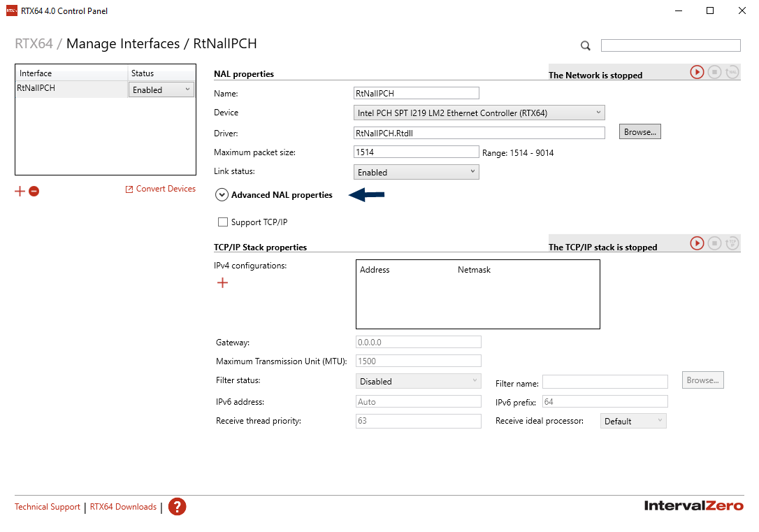Click the IntervalZero logo
This screenshot has width=759, height=532.
coord(693,506)
